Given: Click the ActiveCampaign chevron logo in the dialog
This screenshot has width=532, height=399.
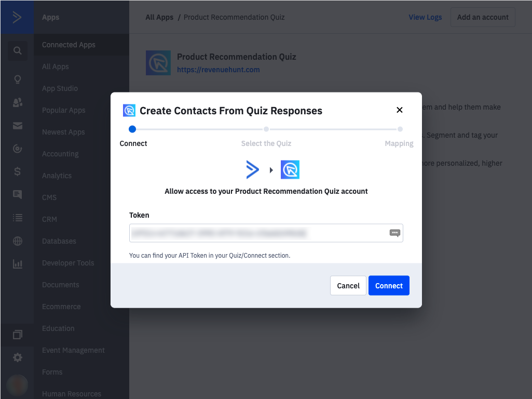Looking at the screenshot, I should [252, 169].
